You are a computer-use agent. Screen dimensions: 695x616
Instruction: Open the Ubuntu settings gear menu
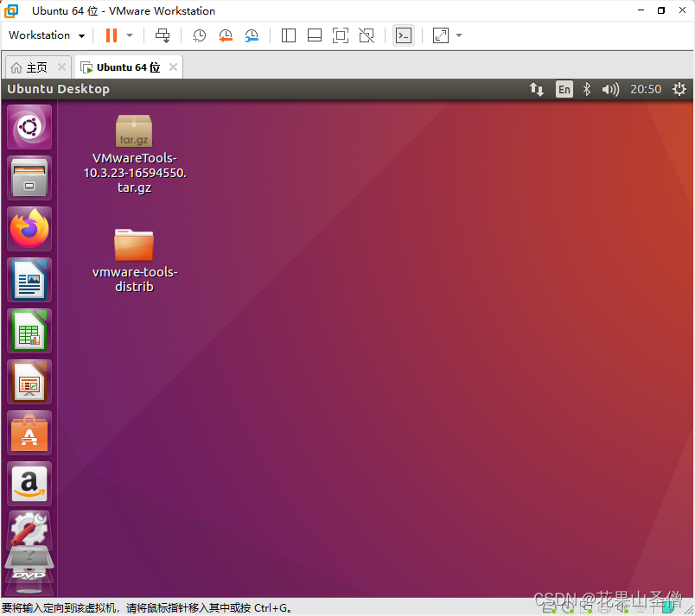pos(679,89)
